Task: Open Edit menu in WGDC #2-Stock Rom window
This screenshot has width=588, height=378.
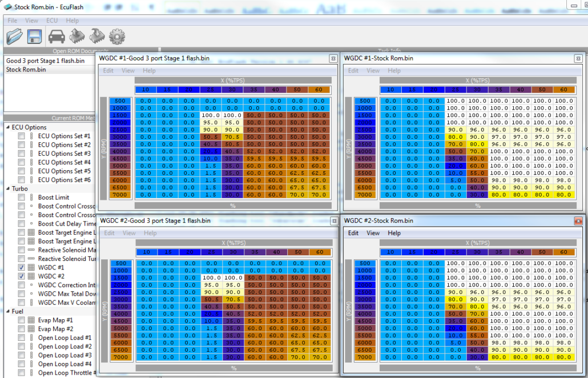Action: 353,233
